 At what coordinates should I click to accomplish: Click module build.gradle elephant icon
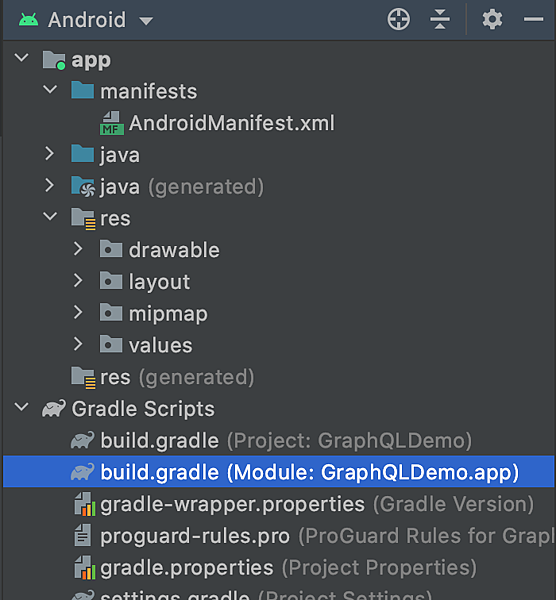click(82, 472)
